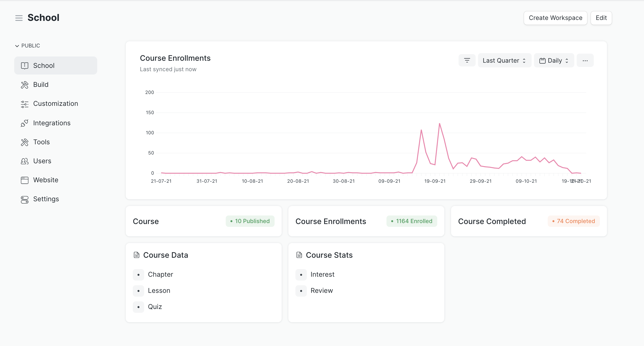Open the Chapter link under Course Data
The height and width of the screenshot is (346, 644).
click(x=160, y=274)
